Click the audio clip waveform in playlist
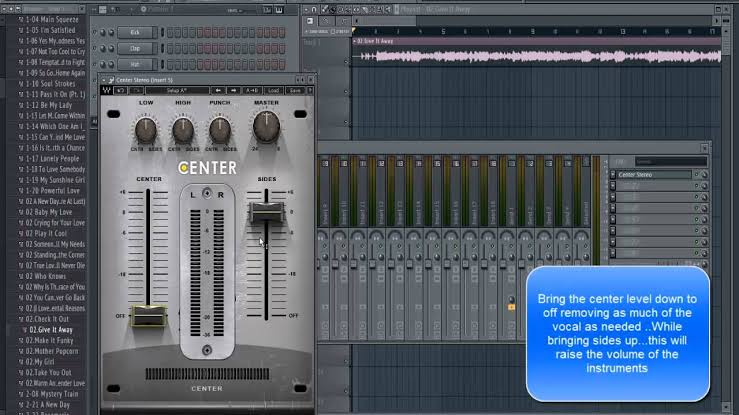This screenshot has width=739, height=415. [537, 57]
